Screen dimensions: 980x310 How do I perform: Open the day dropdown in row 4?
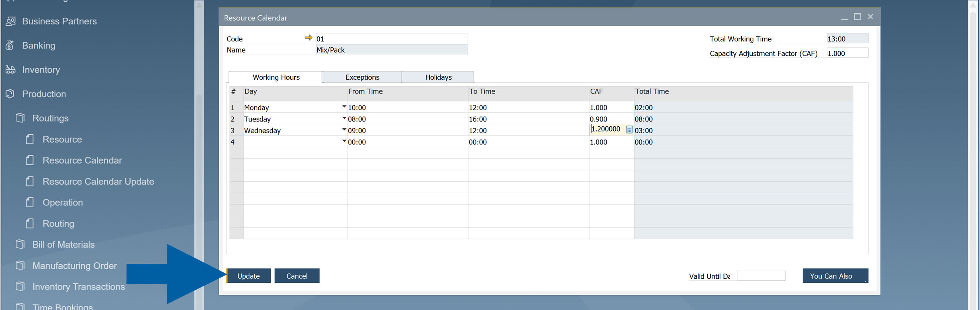(x=344, y=141)
